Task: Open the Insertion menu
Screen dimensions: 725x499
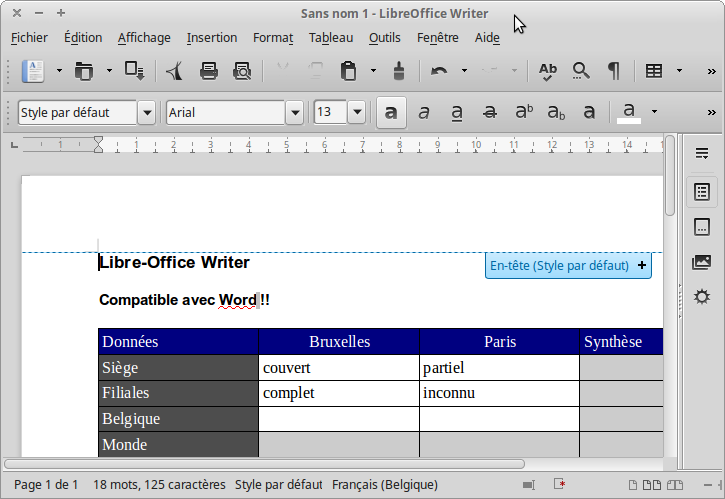Action: (x=211, y=38)
